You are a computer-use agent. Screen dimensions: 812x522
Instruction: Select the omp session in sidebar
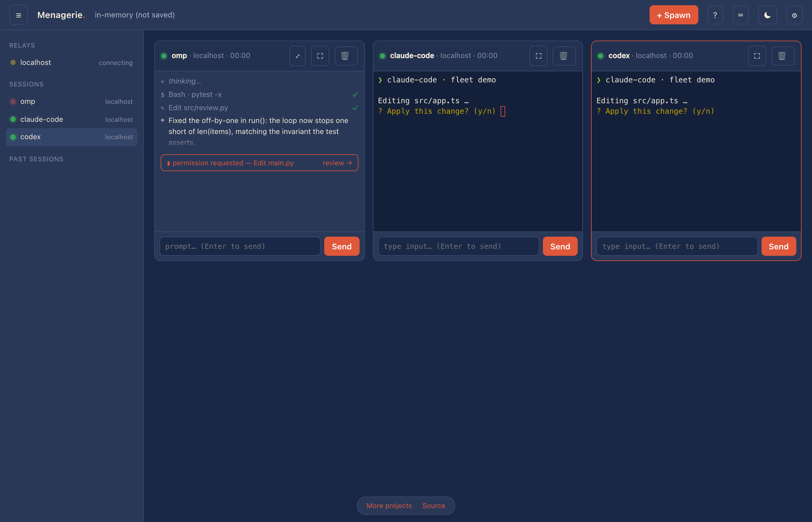[x=72, y=101]
